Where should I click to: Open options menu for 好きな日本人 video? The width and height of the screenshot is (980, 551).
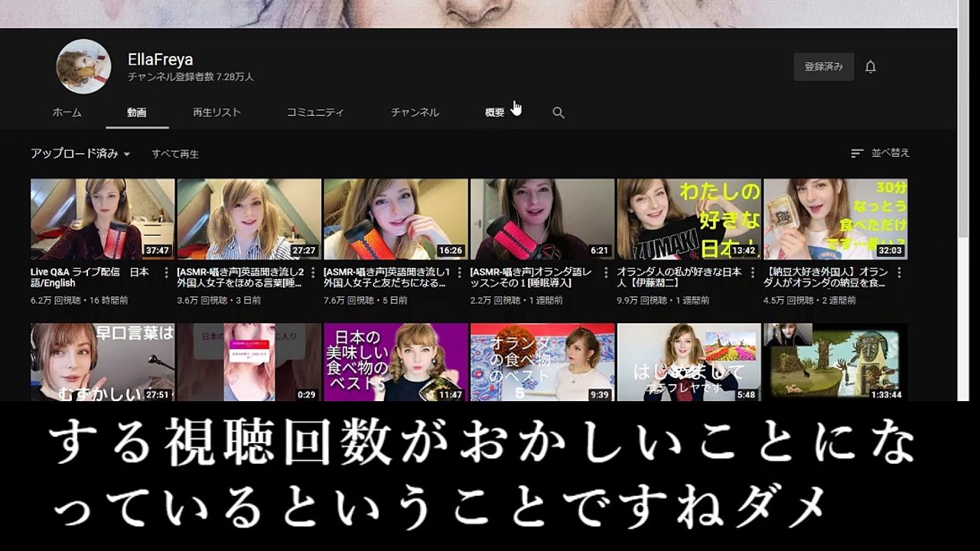point(754,272)
